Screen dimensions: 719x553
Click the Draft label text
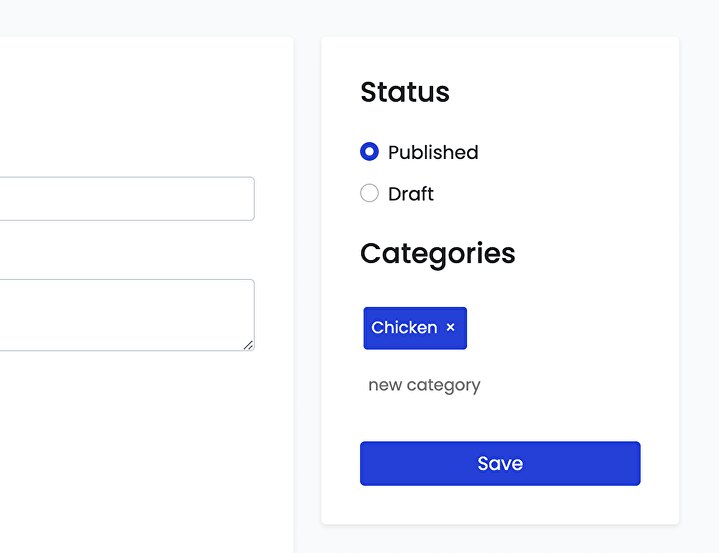tap(411, 193)
